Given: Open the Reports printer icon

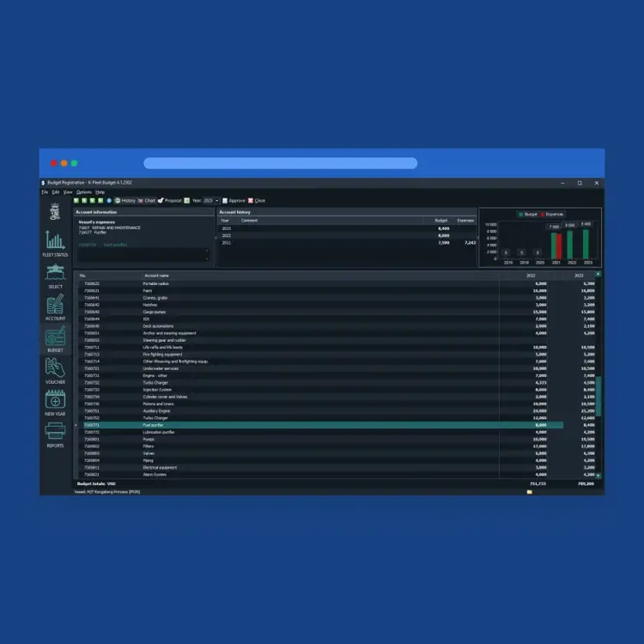Looking at the screenshot, I should point(55,433).
